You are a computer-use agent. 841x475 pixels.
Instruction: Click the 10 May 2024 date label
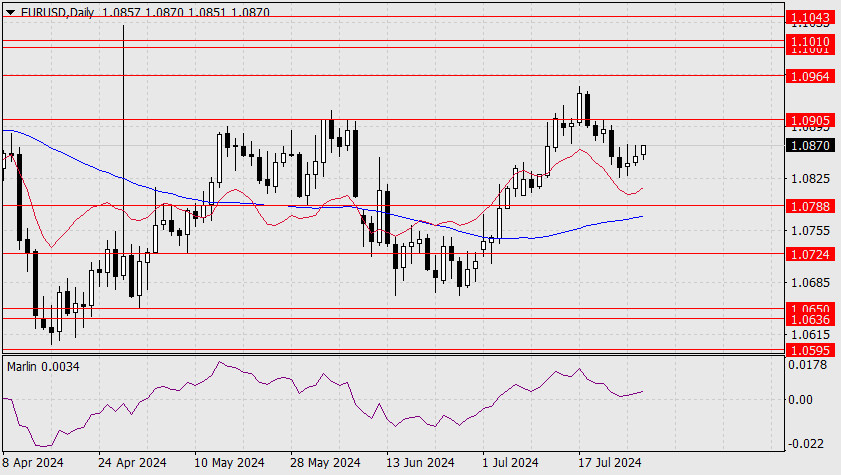point(229,462)
